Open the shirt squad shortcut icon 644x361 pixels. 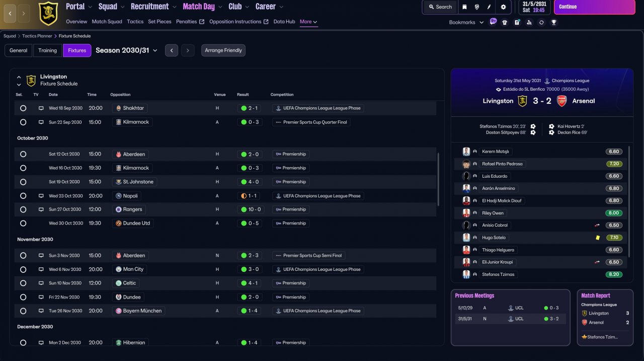point(505,22)
